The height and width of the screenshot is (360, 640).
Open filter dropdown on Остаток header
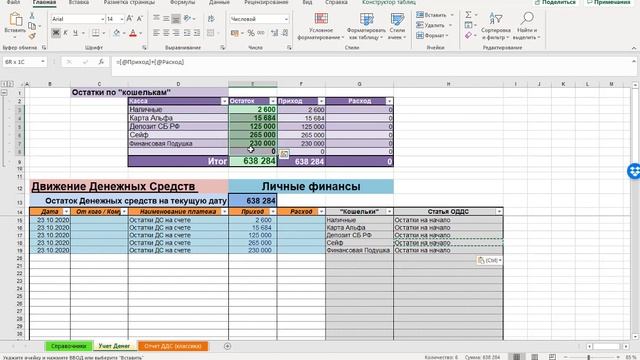pyautogui.click(x=273, y=101)
